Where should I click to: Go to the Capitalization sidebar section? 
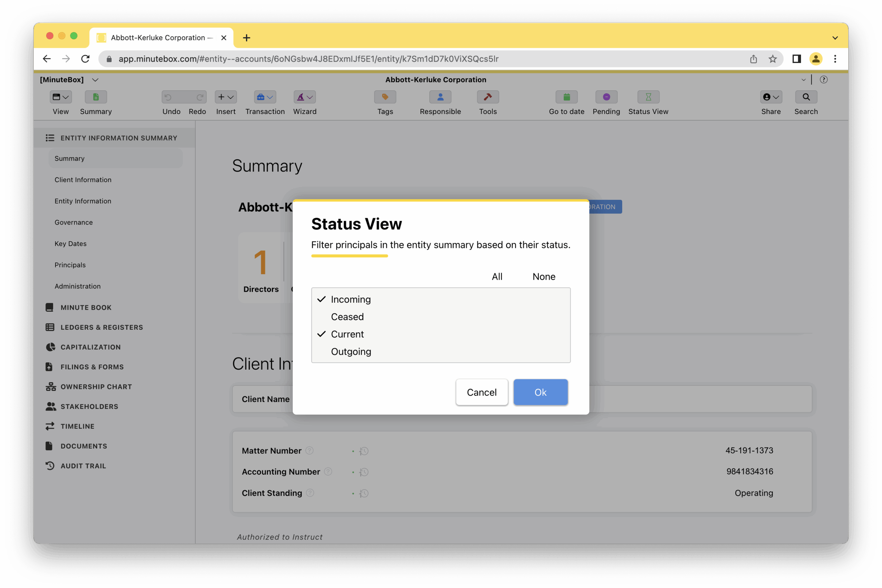(x=90, y=347)
